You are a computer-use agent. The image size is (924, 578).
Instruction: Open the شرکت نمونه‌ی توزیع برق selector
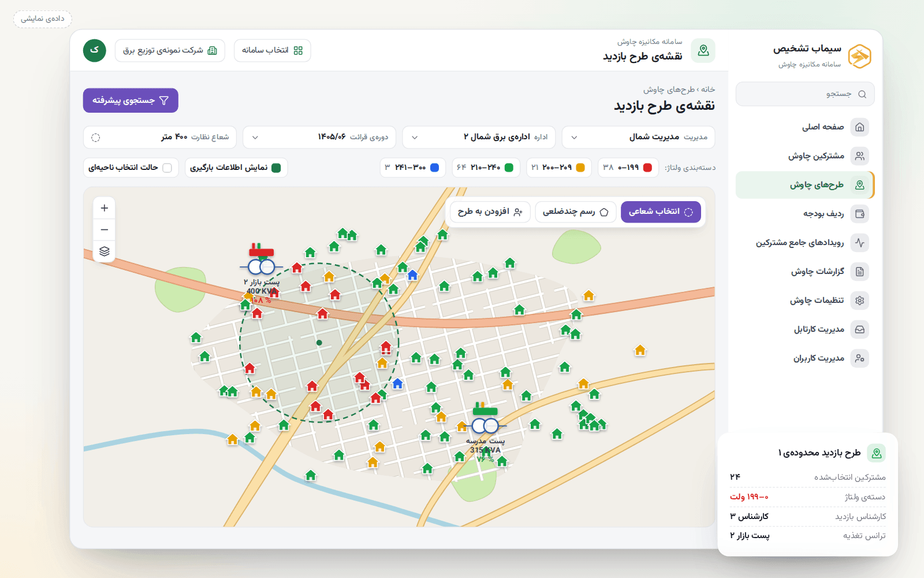pyautogui.click(x=170, y=51)
